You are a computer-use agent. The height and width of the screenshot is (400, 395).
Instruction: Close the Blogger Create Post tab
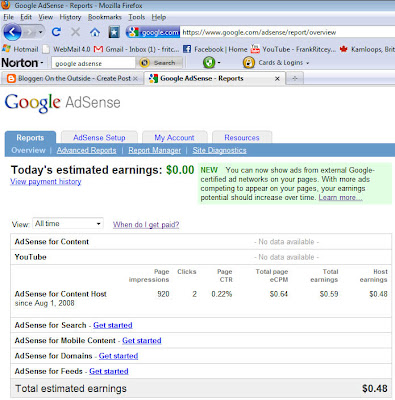pos(135,79)
